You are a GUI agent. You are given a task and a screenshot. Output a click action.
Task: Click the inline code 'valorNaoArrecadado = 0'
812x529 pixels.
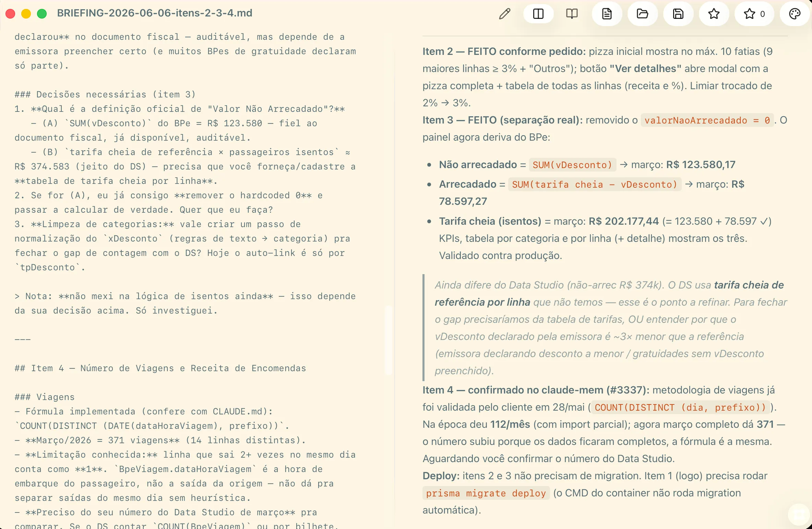707,120
